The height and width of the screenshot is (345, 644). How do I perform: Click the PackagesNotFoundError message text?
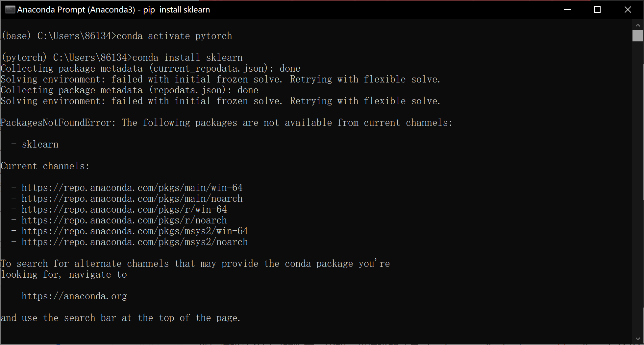click(x=226, y=123)
